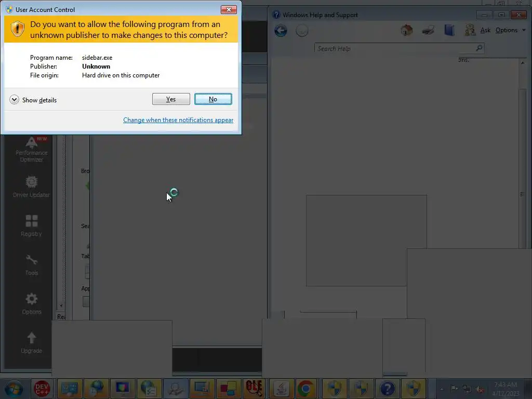Click Upgrade arrow in the sidebar
The height and width of the screenshot is (399, 532).
31,343
